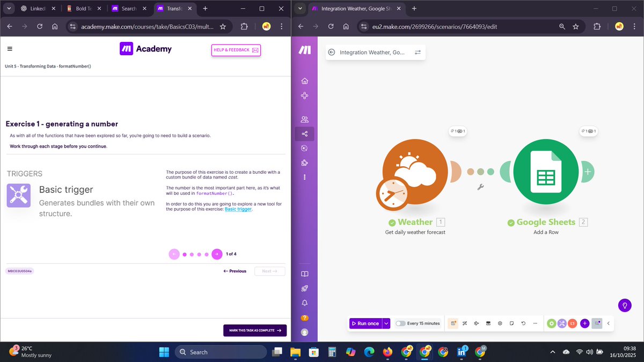Open scenario settings gear in bottom toolbar
Image resolution: width=644 pixels, height=362 pixels.
point(500,323)
